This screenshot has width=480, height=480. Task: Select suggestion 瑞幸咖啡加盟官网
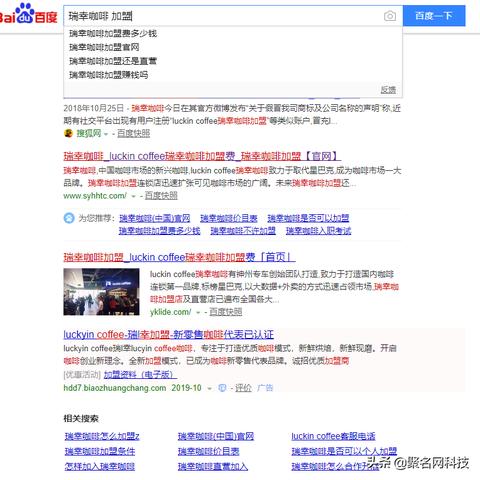point(104,47)
